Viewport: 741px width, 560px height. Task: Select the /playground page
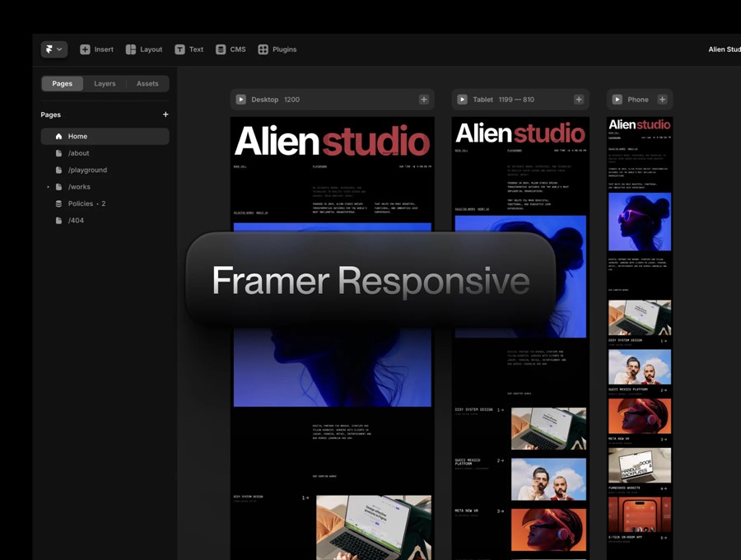click(88, 170)
